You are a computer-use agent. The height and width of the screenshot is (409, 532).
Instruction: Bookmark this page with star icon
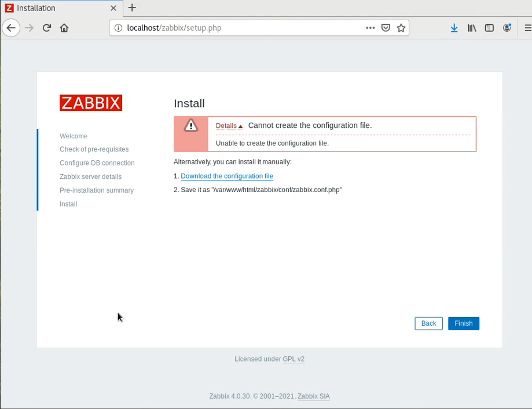(x=401, y=28)
